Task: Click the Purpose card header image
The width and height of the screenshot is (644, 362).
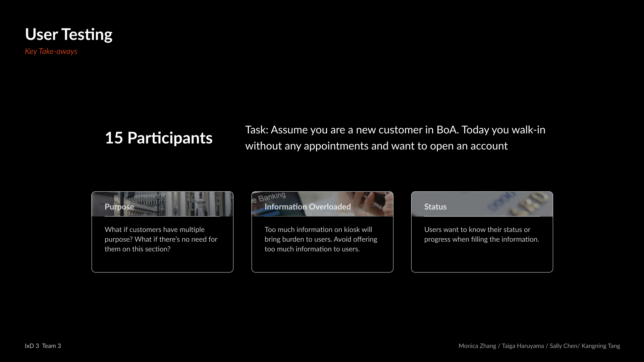Action: 188,201
